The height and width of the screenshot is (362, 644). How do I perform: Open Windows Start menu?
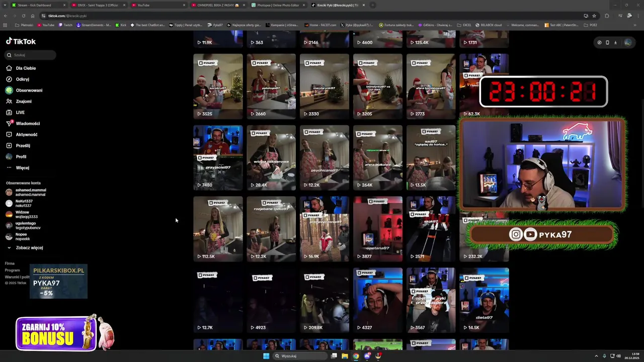(x=266, y=356)
